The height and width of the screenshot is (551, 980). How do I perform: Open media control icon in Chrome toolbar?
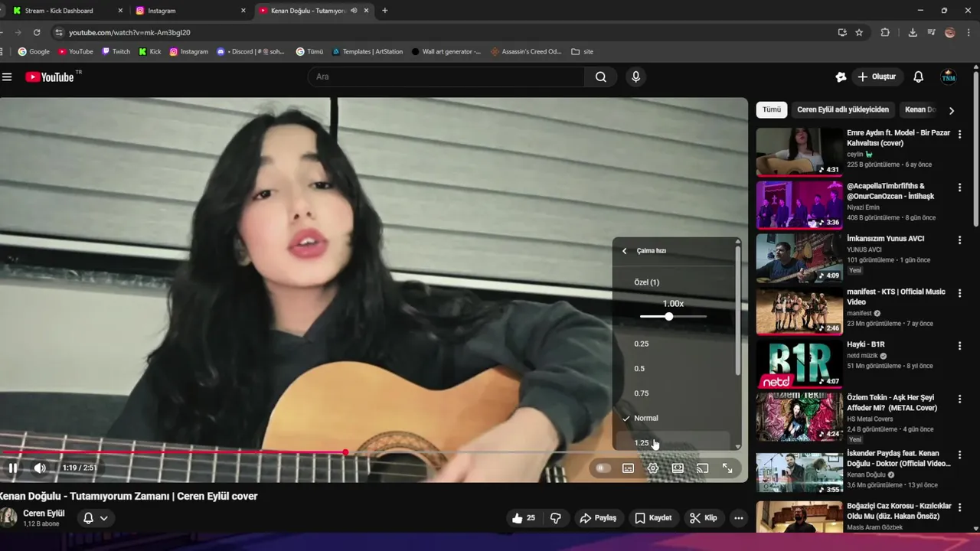coord(931,32)
